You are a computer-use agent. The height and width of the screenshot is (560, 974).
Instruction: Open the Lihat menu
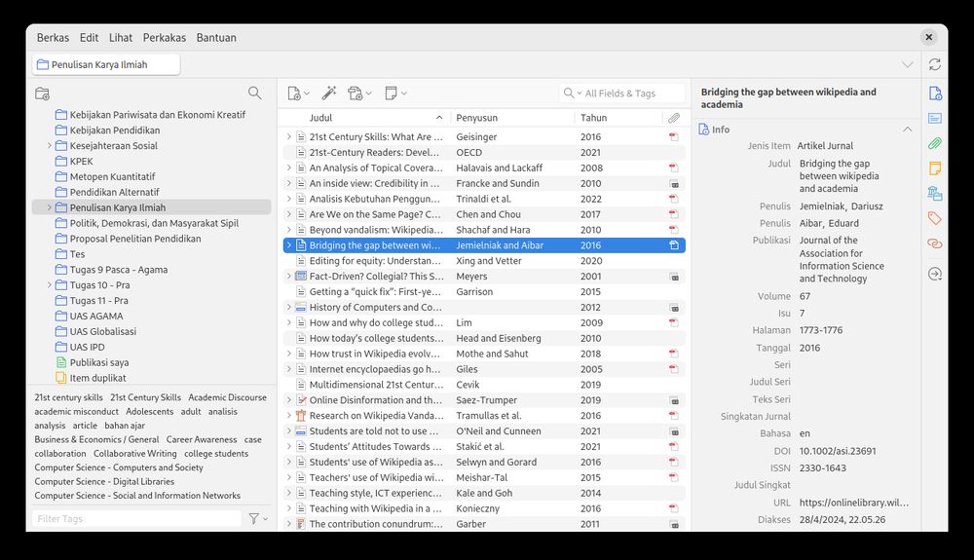click(x=121, y=37)
